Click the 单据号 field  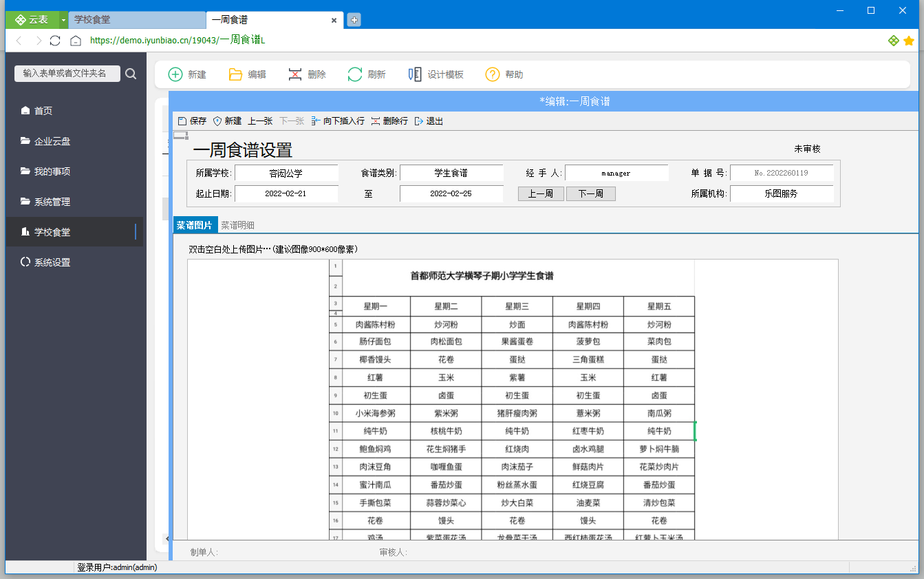[782, 173]
